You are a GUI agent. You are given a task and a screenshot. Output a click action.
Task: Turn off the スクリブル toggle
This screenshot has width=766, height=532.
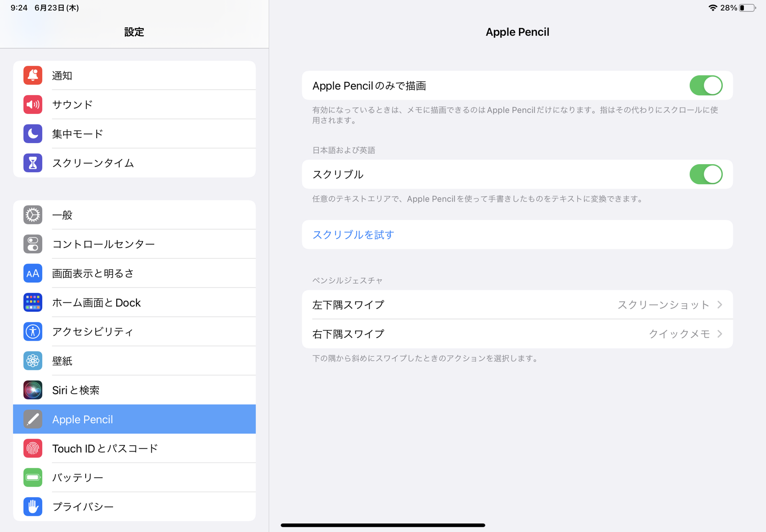706,175
